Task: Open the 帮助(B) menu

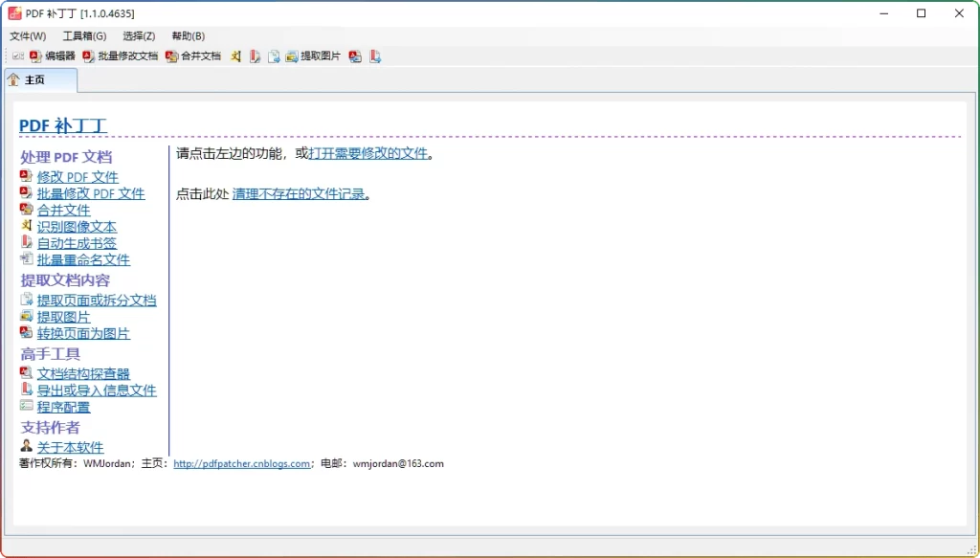Action: click(x=188, y=35)
